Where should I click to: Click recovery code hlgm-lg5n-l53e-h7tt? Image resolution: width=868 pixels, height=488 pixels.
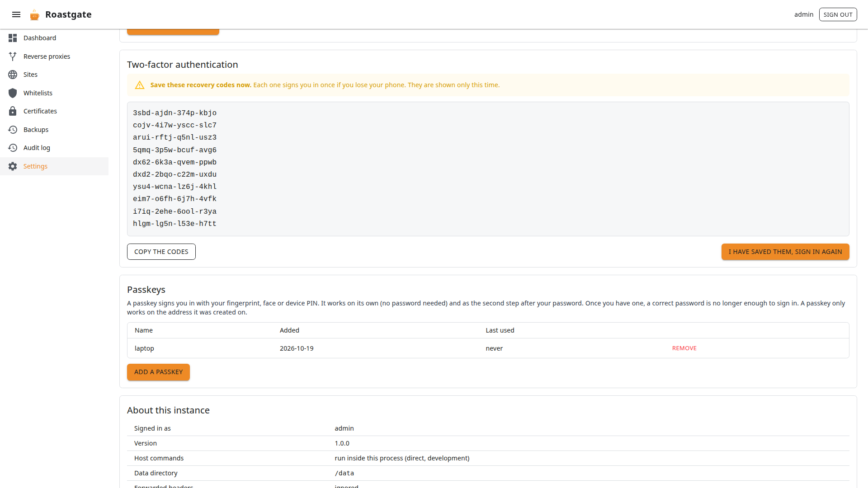(175, 224)
